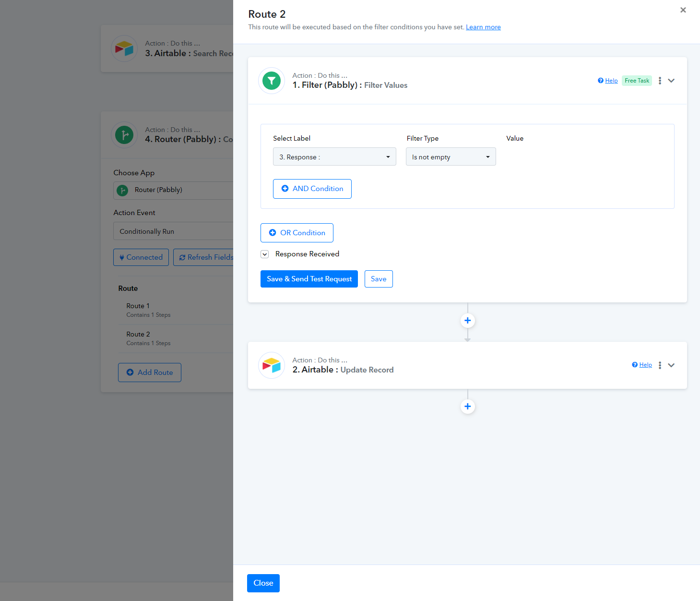
Task: Click Save & Send Test Request
Action: click(x=309, y=279)
